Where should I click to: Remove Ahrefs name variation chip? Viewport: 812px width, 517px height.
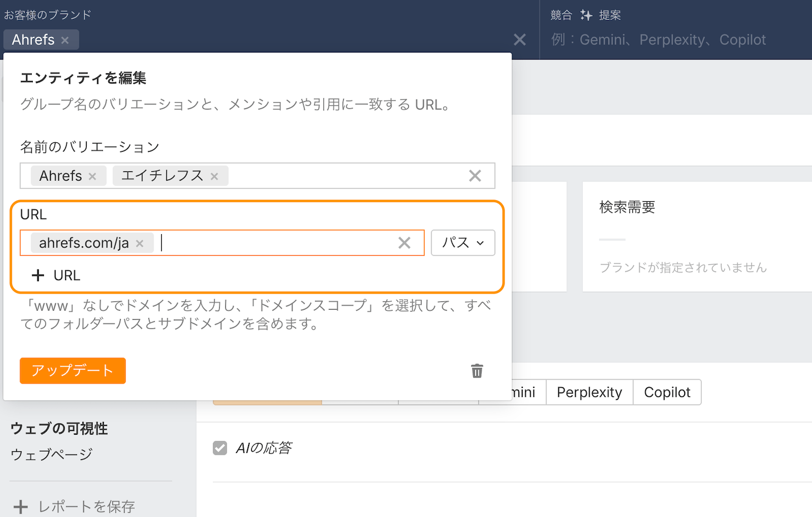92,176
